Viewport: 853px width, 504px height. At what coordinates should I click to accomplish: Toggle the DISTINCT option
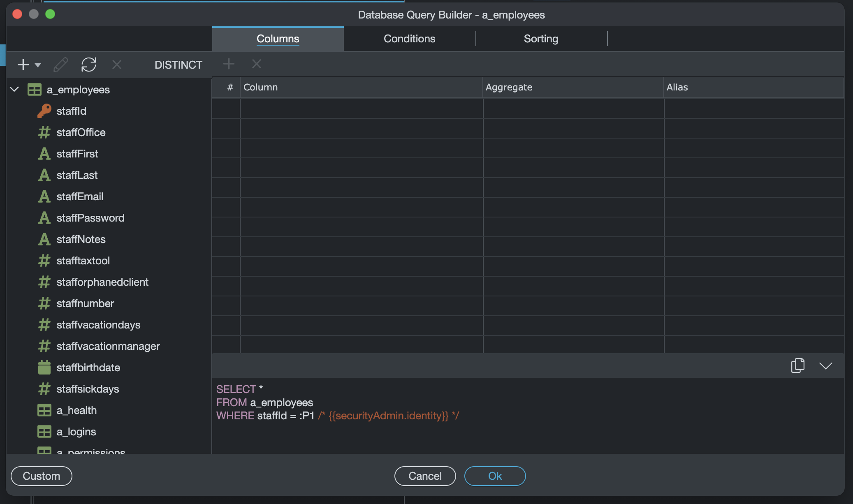(x=178, y=65)
